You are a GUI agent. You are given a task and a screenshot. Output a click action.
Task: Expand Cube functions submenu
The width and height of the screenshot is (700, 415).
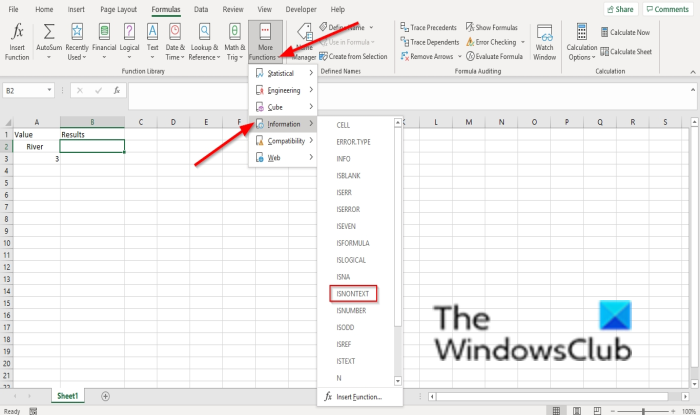point(283,107)
